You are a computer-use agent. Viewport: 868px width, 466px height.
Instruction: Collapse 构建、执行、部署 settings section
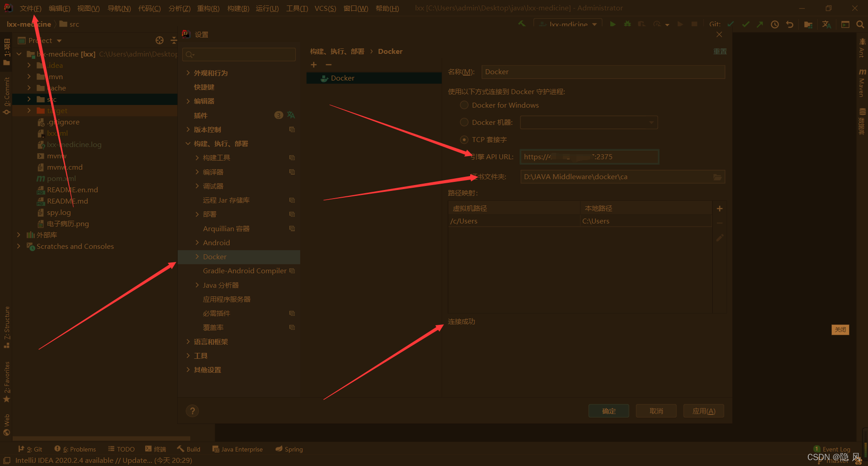(x=188, y=143)
